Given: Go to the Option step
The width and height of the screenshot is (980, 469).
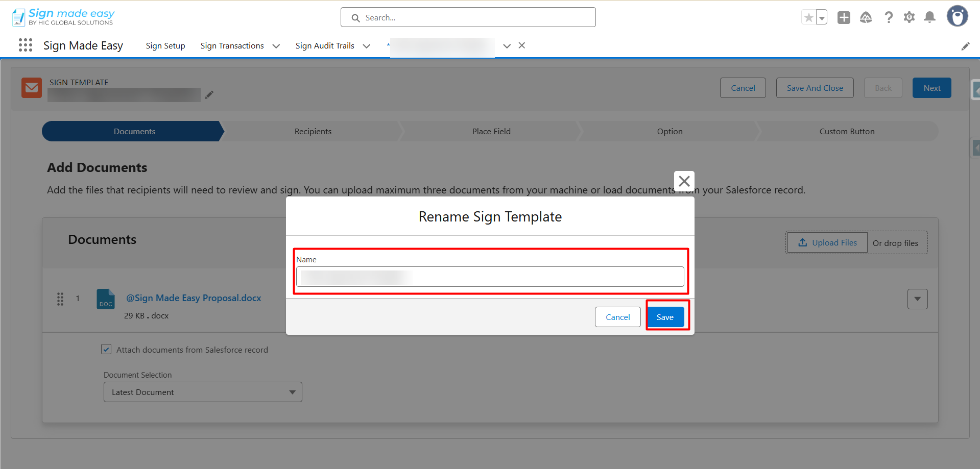Looking at the screenshot, I should point(670,132).
